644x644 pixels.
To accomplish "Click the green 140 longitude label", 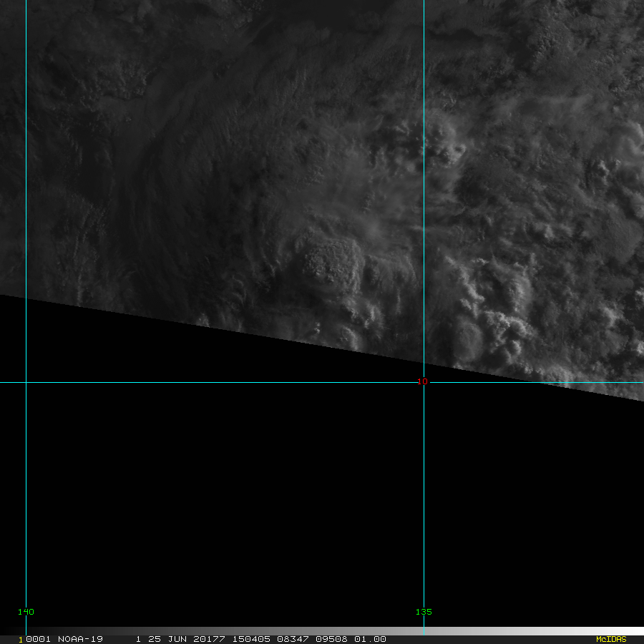I will pyautogui.click(x=26, y=612).
